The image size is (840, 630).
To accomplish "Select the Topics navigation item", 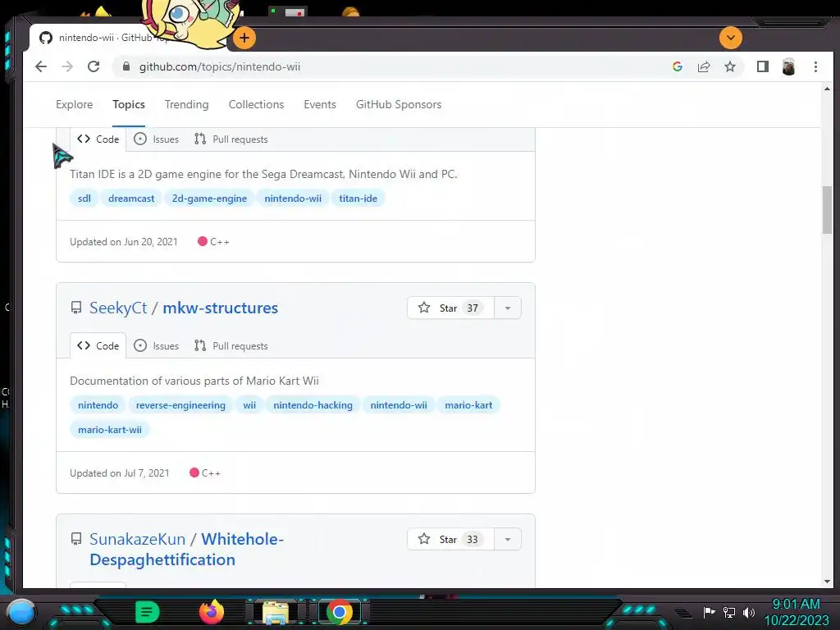I will click(129, 104).
